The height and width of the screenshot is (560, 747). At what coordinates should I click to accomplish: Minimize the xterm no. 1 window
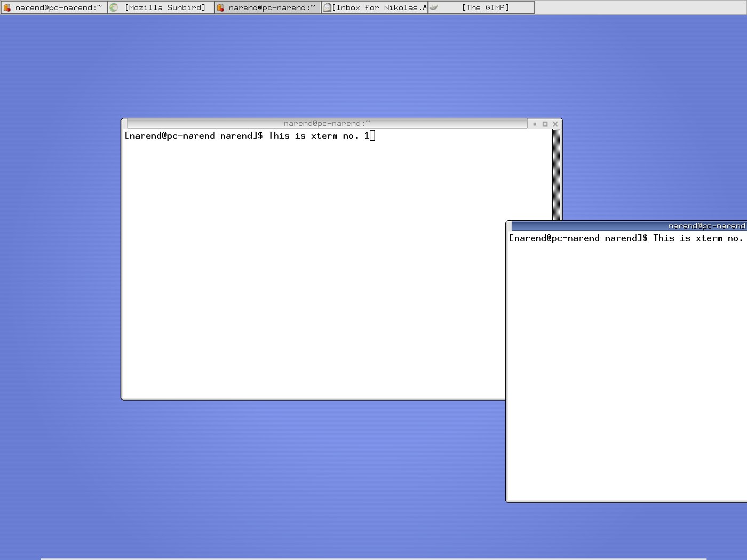click(535, 124)
